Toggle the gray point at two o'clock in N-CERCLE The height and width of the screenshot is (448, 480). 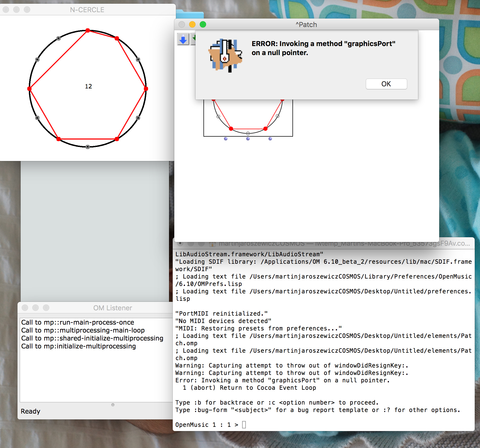(x=138, y=60)
